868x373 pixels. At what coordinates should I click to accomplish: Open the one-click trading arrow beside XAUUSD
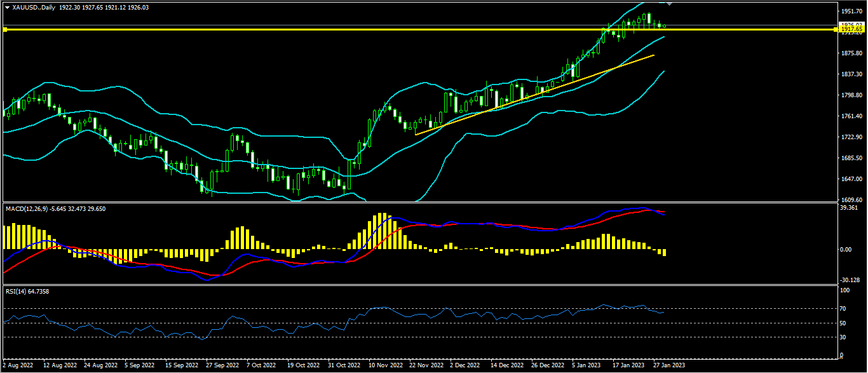point(7,7)
